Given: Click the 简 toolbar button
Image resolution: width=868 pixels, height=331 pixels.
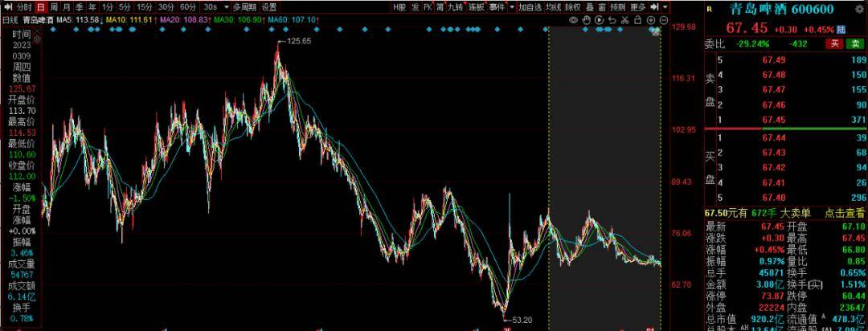Looking at the screenshot, I should pos(440,7).
